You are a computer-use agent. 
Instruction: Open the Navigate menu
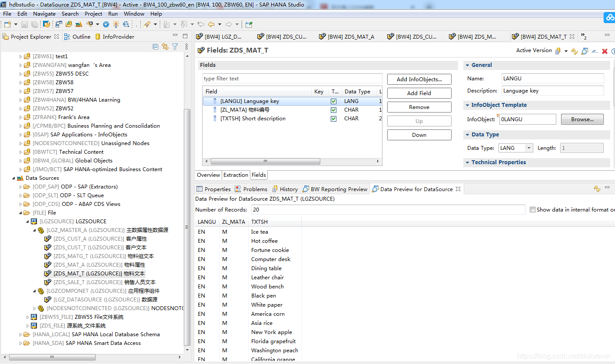point(44,13)
